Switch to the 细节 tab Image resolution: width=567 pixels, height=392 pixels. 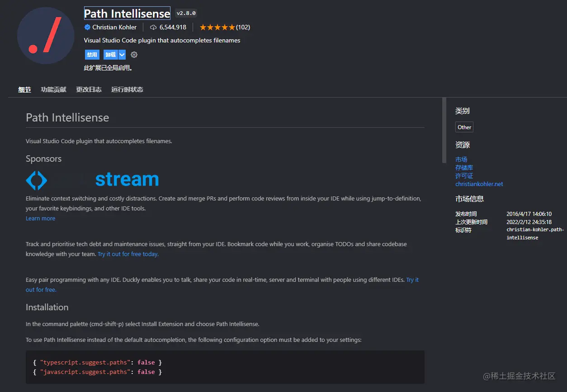click(24, 89)
